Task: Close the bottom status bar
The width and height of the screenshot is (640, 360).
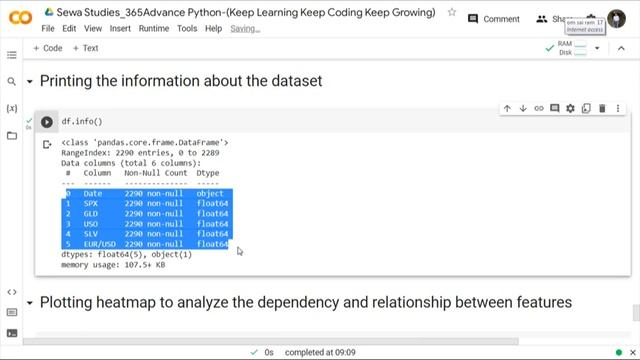Action: pyautogui.click(x=633, y=352)
